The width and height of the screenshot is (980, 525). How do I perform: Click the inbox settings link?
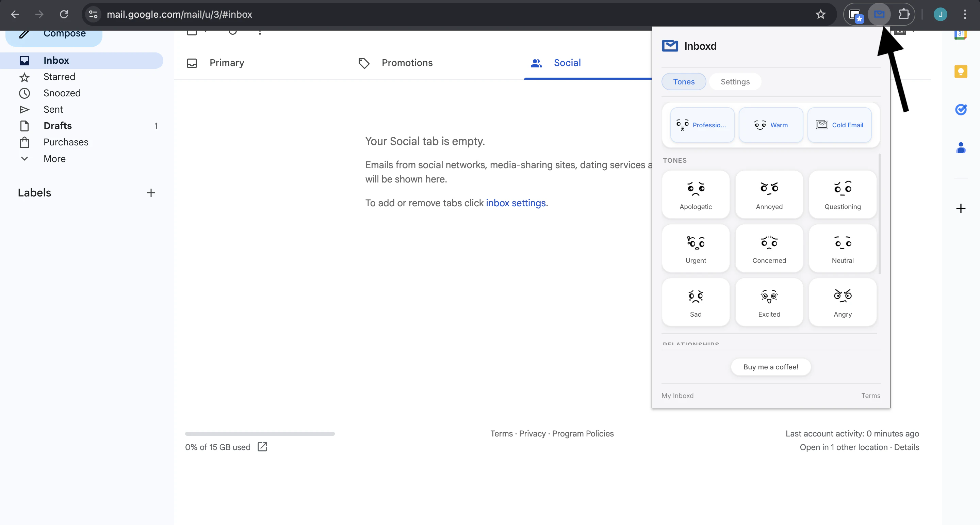point(516,203)
